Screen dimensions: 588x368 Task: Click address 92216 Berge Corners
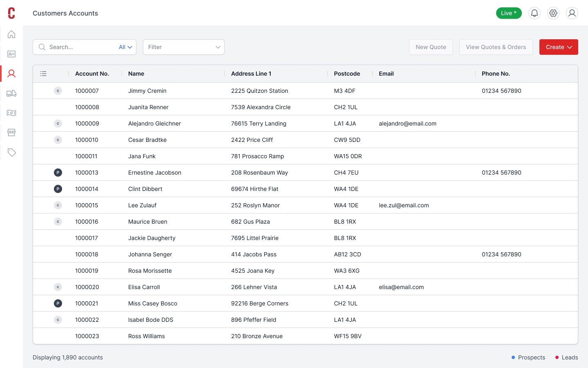[x=260, y=303]
